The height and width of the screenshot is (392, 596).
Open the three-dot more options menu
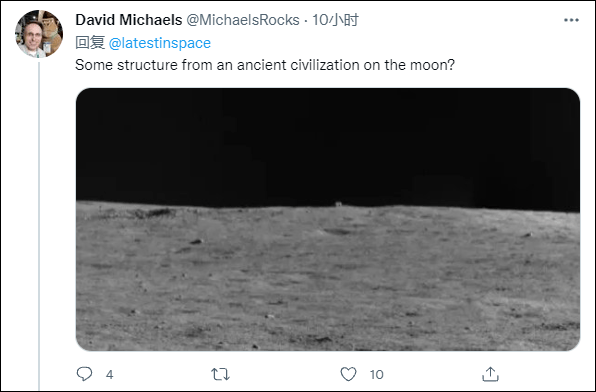click(571, 20)
